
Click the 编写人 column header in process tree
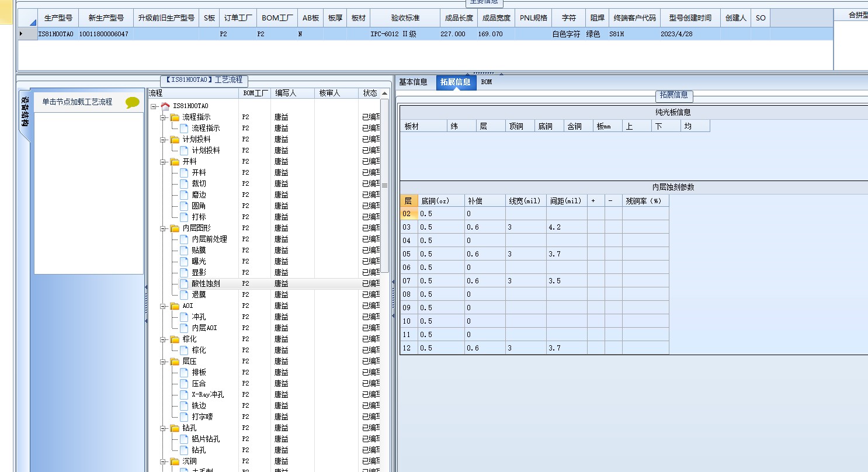pos(293,93)
